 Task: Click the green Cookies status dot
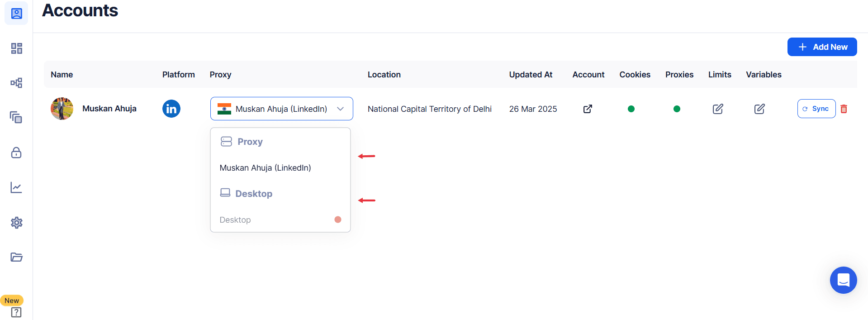click(x=631, y=109)
